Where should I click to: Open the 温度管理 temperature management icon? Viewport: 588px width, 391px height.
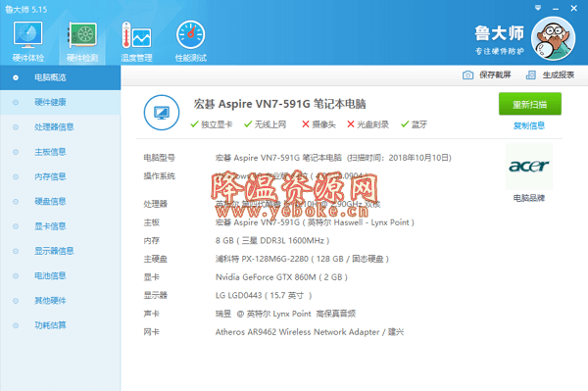(136, 41)
